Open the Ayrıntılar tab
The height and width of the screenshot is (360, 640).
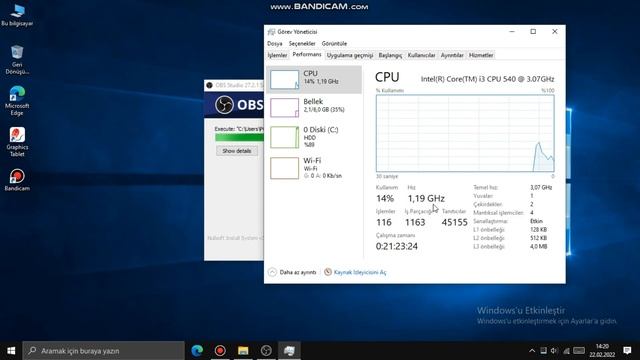coord(452,55)
